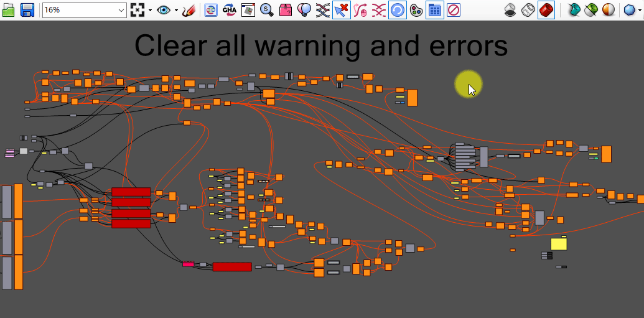
Task: Click the pink package with question mark
Action: point(286,10)
